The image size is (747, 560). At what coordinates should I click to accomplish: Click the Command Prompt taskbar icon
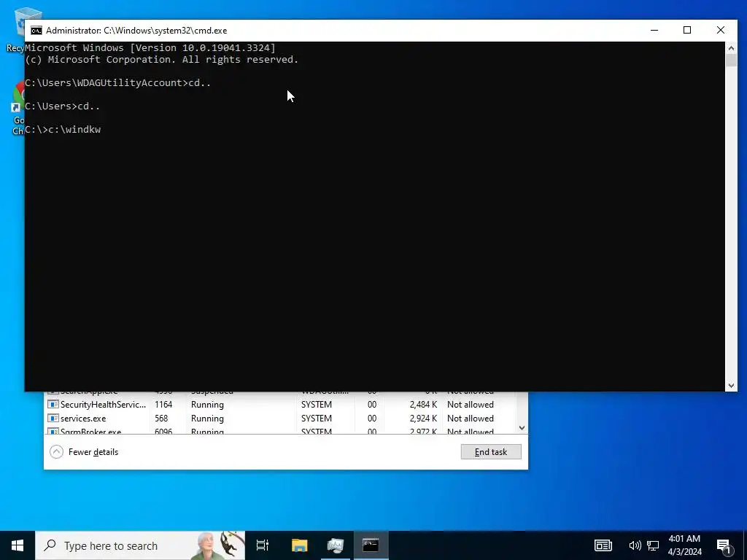point(371,545)
